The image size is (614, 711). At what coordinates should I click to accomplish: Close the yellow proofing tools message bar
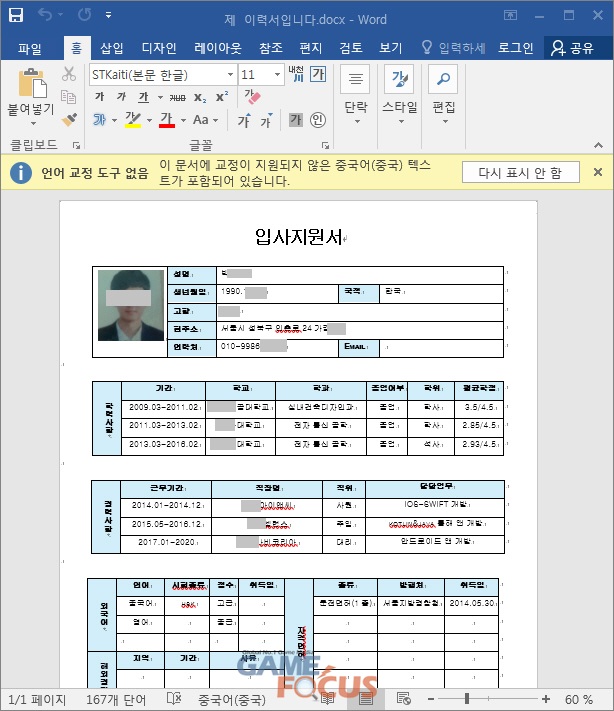pyautogui.click(x=598, y=172)
